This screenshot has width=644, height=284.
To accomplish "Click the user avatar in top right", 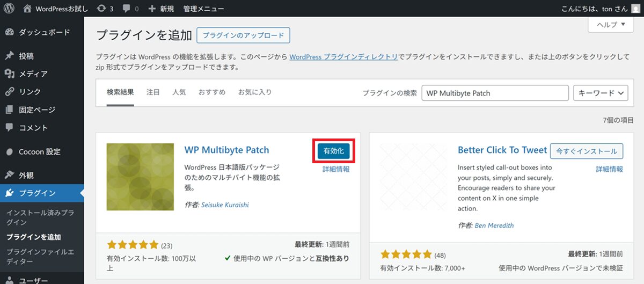I will tap(635, 9).
